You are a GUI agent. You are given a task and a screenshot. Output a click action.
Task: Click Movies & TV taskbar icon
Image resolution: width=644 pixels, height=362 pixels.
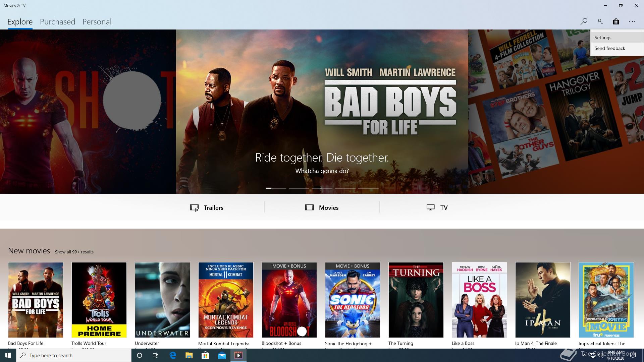[x=238, y=355]
